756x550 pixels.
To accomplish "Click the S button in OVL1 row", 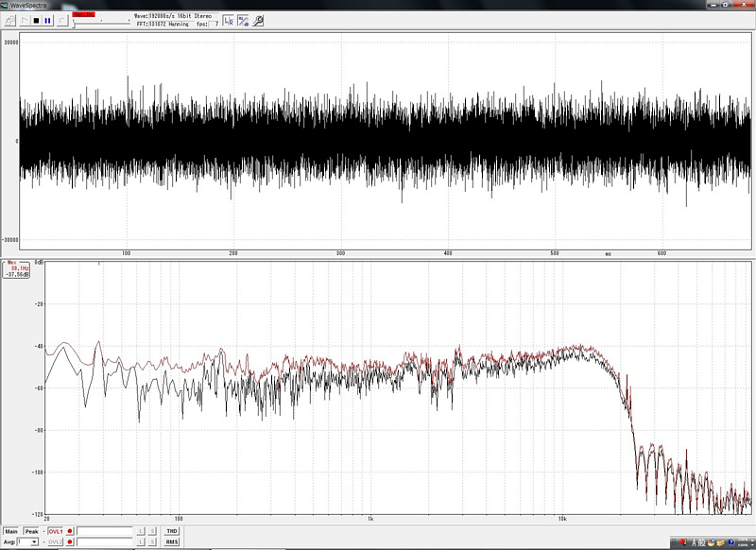I will click(152, 531).
